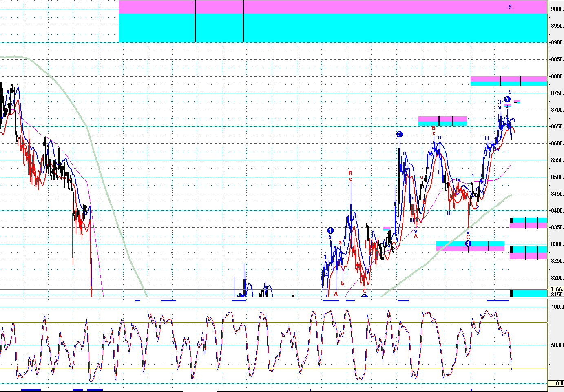Click the 9000 price axis label
The image size is (564, 392).
(557, 9)
